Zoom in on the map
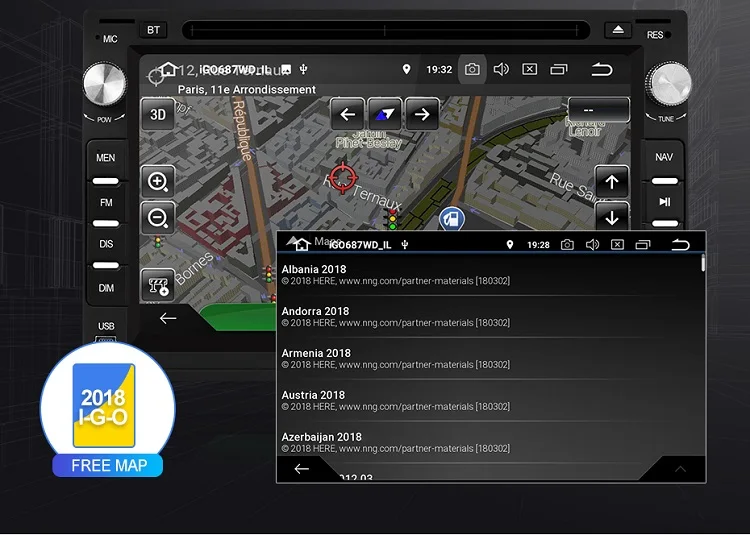The image size is (750, 535). (x=158, y=182)
